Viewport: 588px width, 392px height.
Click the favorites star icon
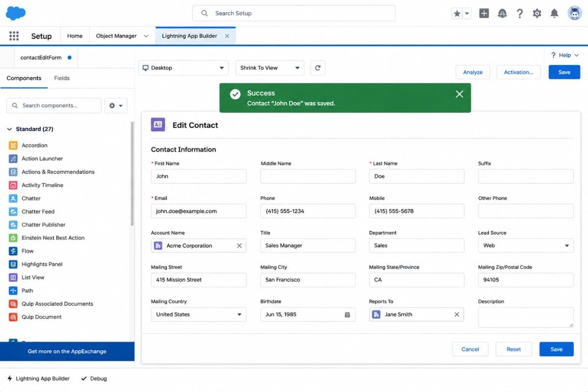click(457, 14)
